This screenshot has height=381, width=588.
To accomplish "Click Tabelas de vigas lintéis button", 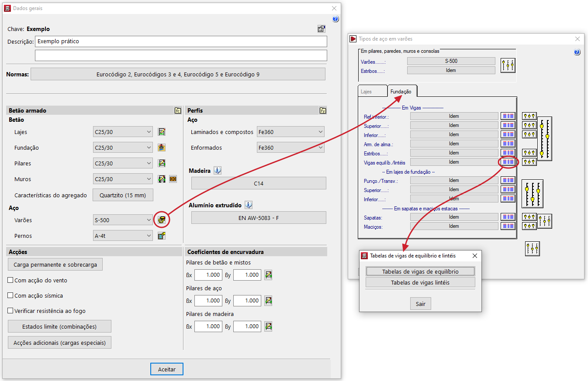I will click(x=420, y=282).
